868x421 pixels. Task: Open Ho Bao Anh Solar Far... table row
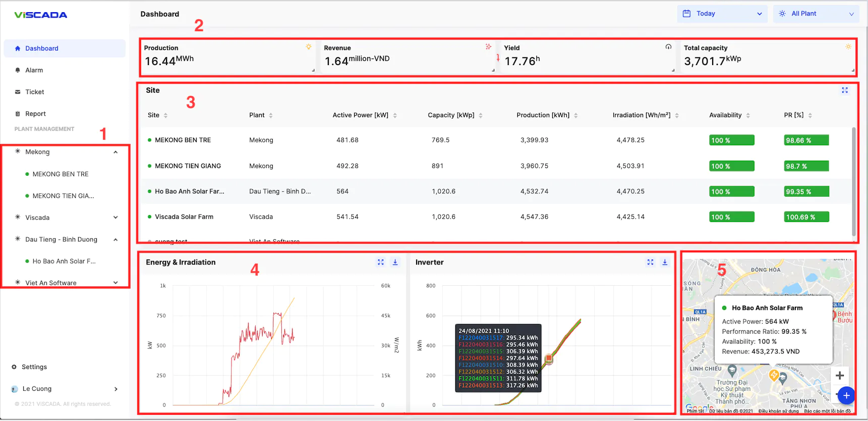coord(495,191)
